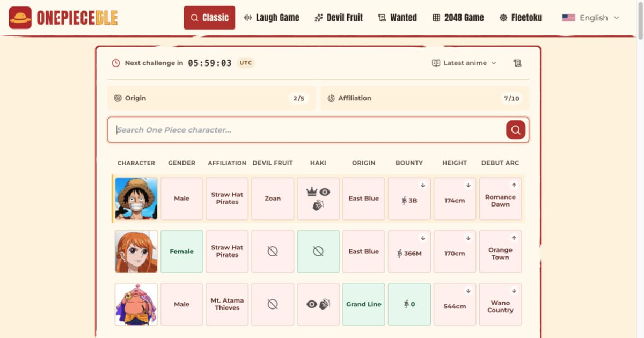Click the no haki icon in Nami's row
Screen dimensions: 644x338
tap(318, 251)
